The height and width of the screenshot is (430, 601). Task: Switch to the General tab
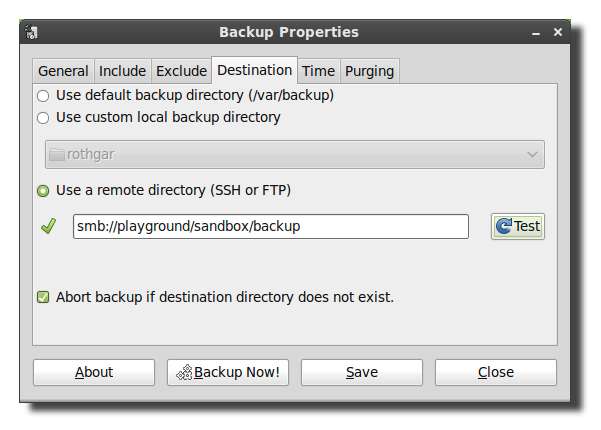tap(62, 71)
